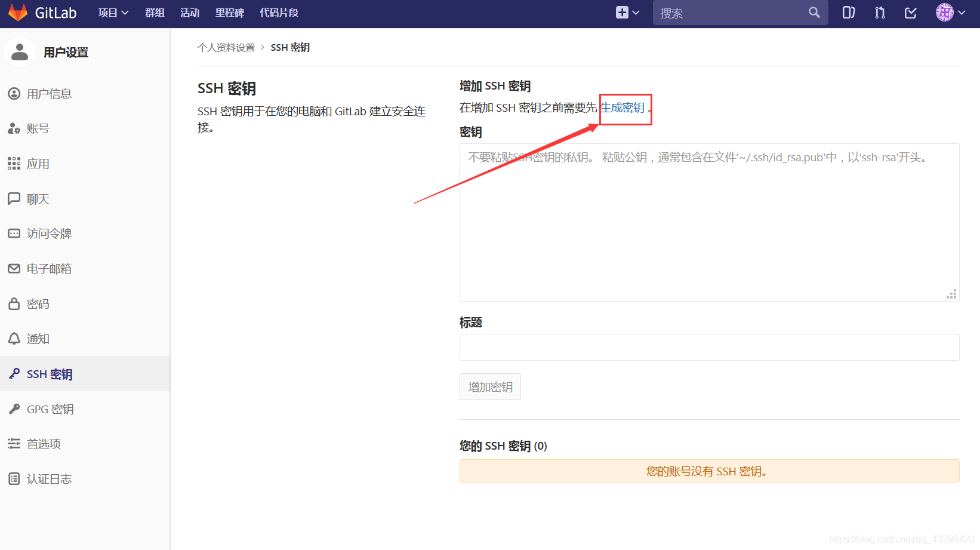Expand the user avatar dropdown
The width and height of the screenshot is (980, 550).
coord(951,13)
